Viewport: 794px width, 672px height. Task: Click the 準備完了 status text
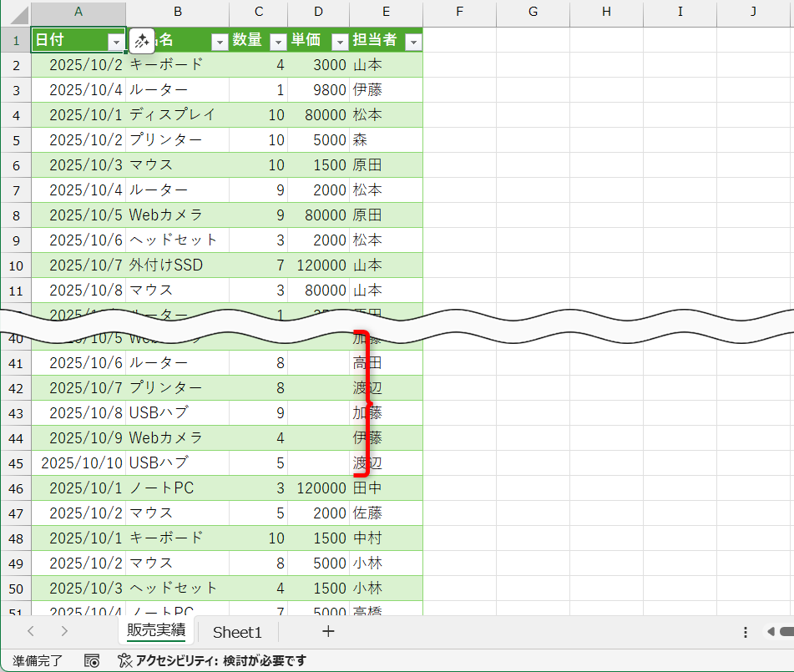tap(38, 660)
